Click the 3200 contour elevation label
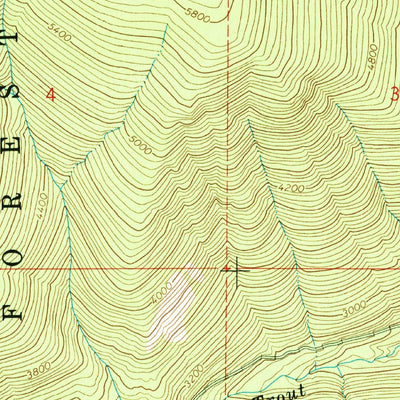Image resolution: width=400 pixels, height=400 pixels. tap(193, 375)
